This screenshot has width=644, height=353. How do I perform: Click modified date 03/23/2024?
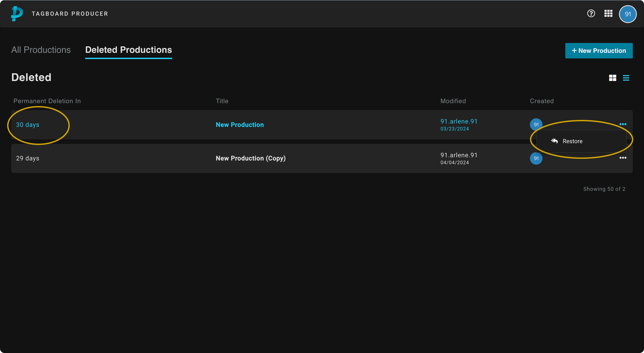click(454, 129)
